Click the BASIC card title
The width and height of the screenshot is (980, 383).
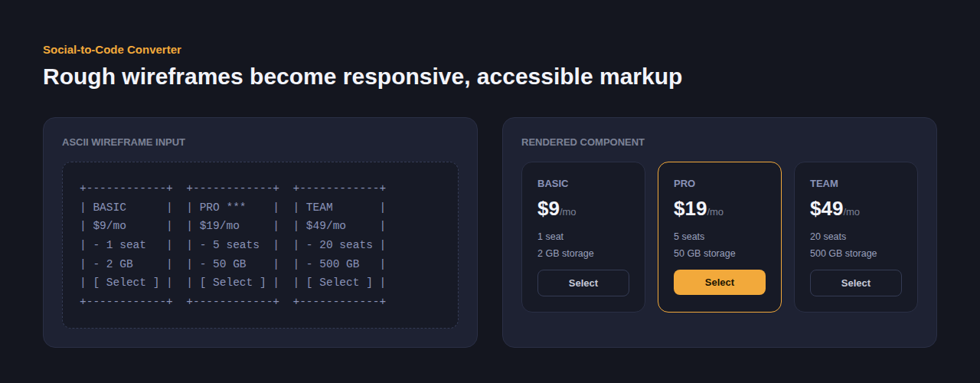[x=553, y=184]
